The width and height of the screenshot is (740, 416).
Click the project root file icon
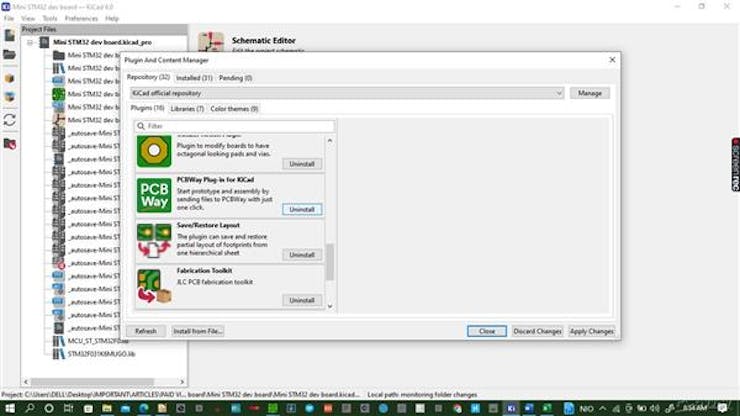pyautogui.click(x=44, y=42)
